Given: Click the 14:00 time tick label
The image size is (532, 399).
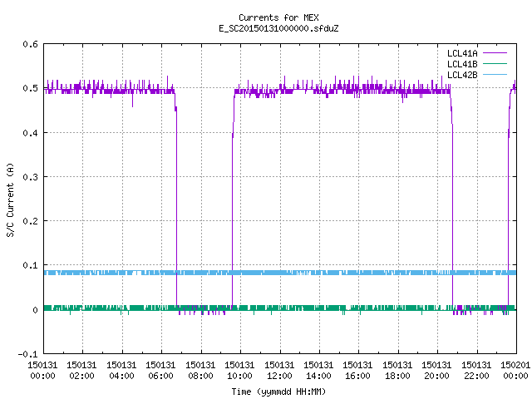Looking at the screenshot, I should pos(318,376).
